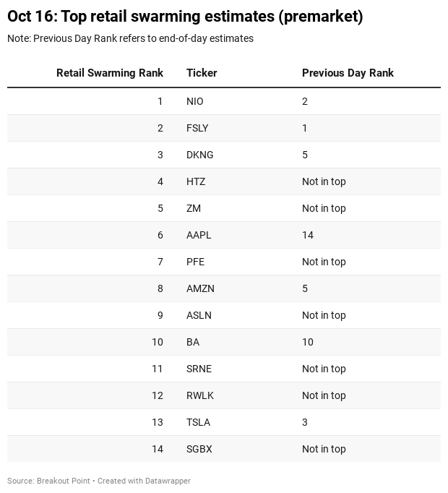Screen dimensions: 448x493
Task: Select the RWLK ticker cell
Action: (x=200, y=395)
